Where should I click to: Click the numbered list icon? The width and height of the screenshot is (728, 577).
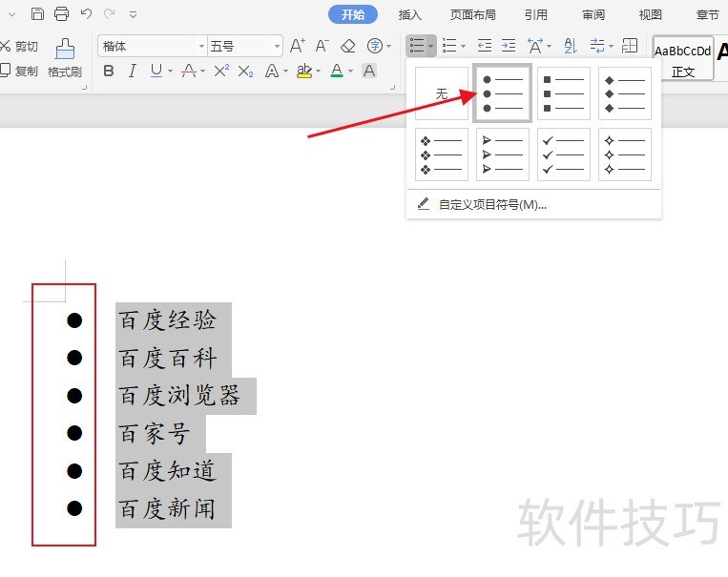pos(449,46)
